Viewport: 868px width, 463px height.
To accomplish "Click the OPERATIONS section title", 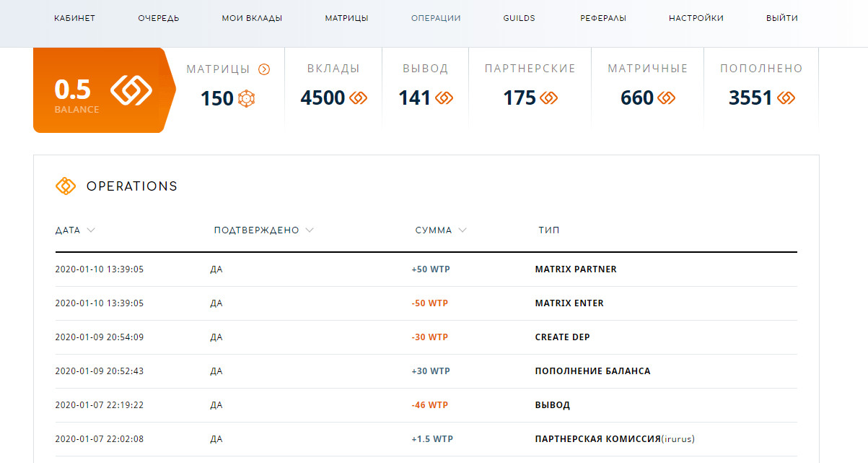I will (132, 186).
